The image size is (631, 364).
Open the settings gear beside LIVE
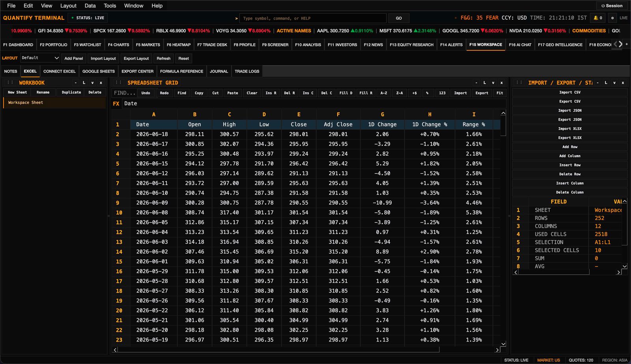[612, 18]
